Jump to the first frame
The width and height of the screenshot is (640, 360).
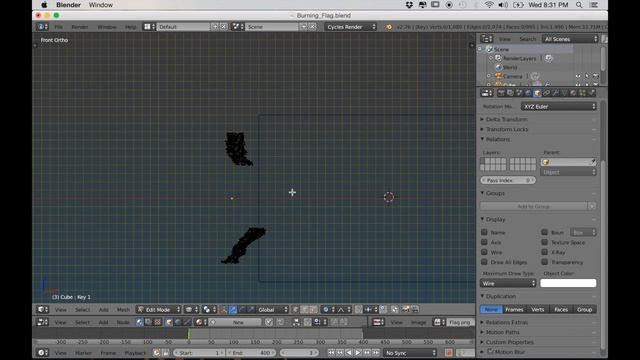[331, 353]
